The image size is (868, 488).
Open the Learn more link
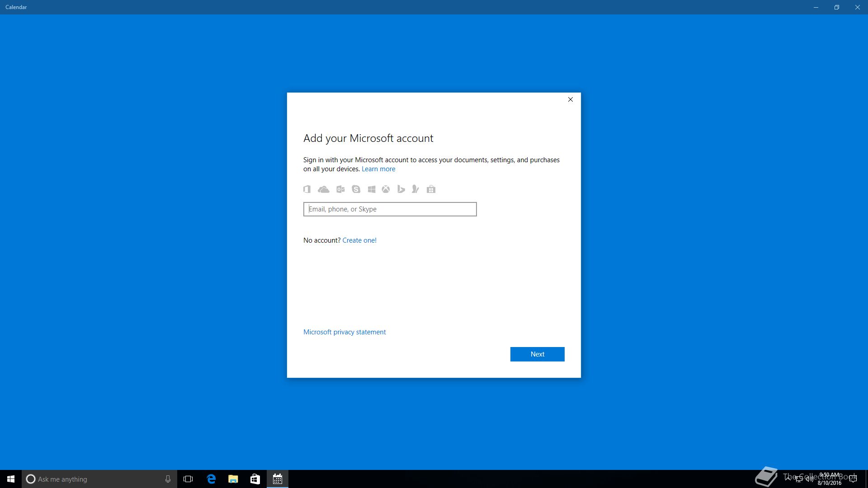(x=378, y=169)
